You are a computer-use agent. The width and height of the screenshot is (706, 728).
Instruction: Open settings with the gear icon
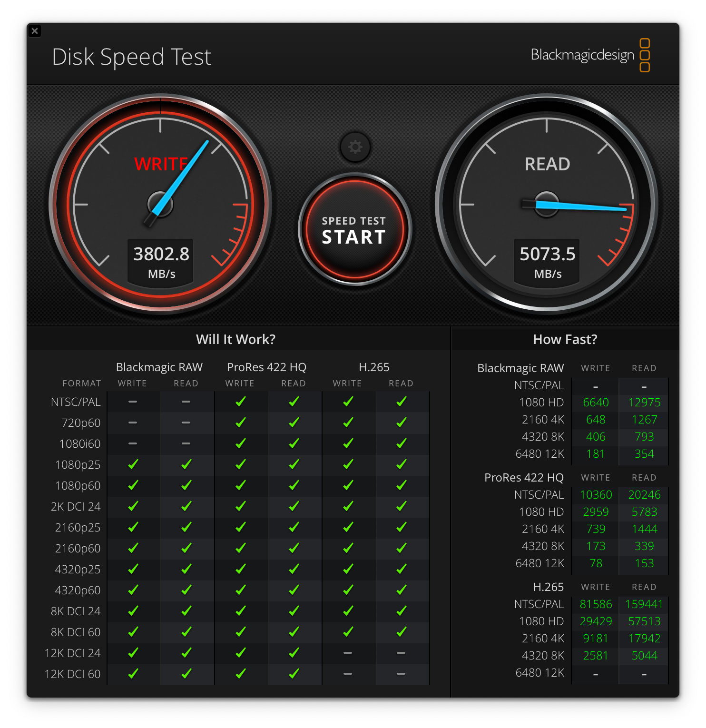355,147
